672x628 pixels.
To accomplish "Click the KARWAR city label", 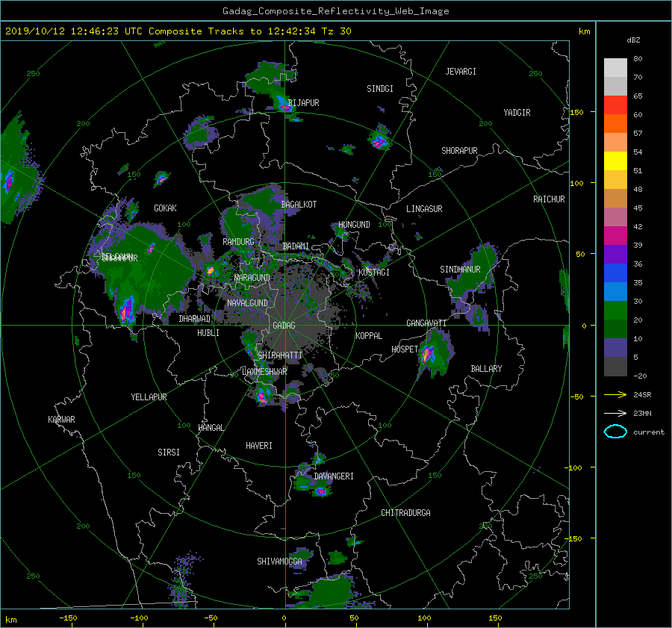I will pyautogui.click(x=61, y=420).
